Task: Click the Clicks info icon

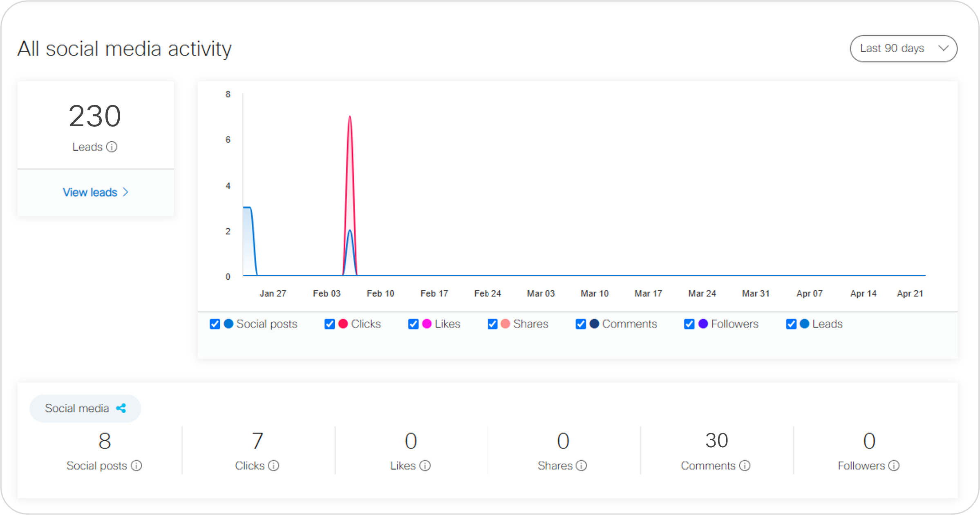Action: pos(273,466)
